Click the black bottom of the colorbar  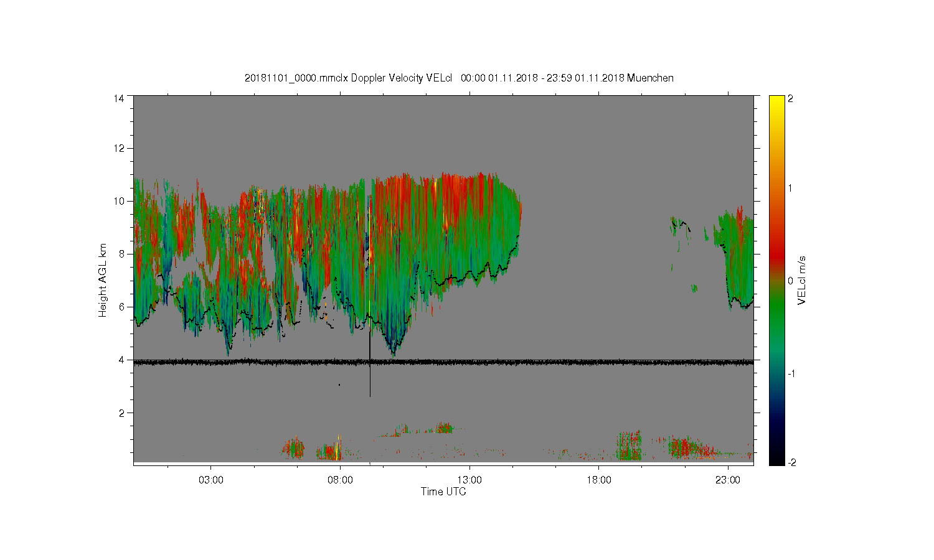coord(776,460)
